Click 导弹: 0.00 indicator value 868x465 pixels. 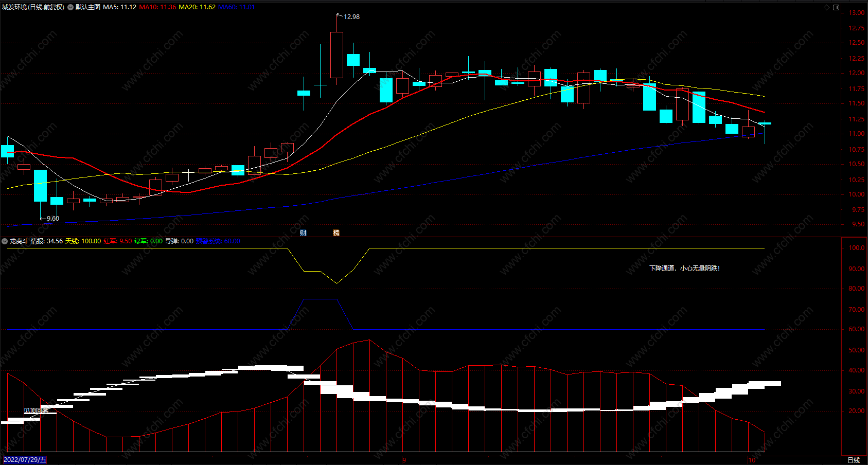[179, 241]
